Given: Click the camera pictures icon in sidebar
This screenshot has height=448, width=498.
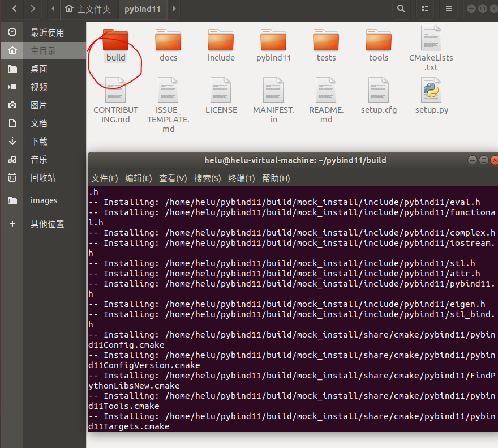Looking at the screenshot, I should pos(12,105).
